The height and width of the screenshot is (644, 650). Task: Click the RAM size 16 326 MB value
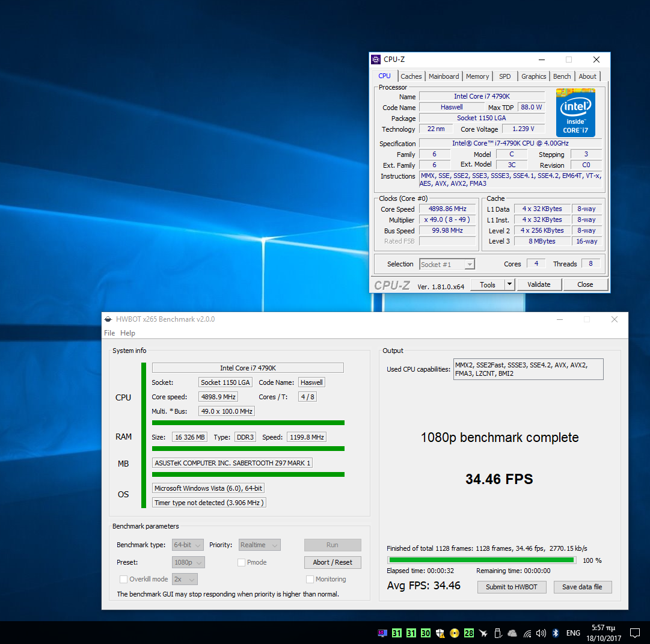point(190,437)
